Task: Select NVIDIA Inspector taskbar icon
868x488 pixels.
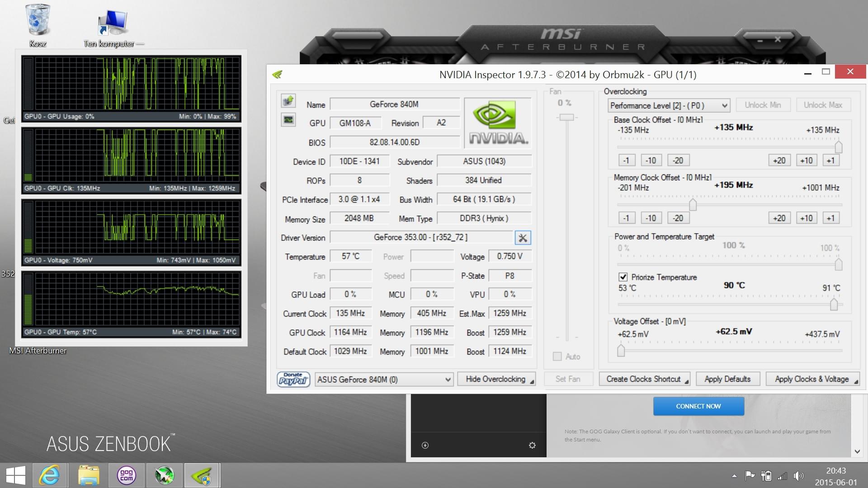Action: [x=202, y=475]
